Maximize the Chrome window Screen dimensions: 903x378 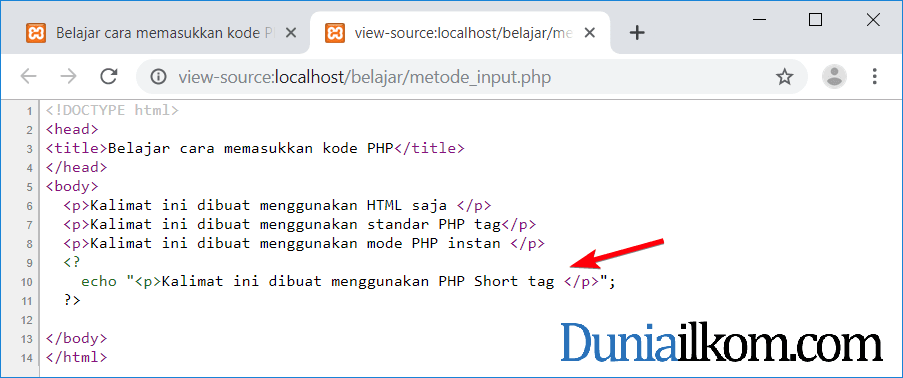click(815, 20)
